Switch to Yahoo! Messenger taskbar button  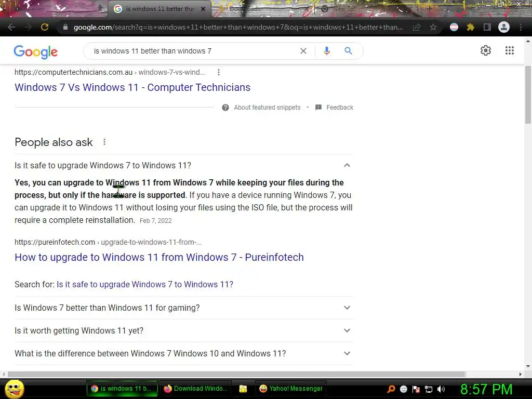tap(290, 389)
